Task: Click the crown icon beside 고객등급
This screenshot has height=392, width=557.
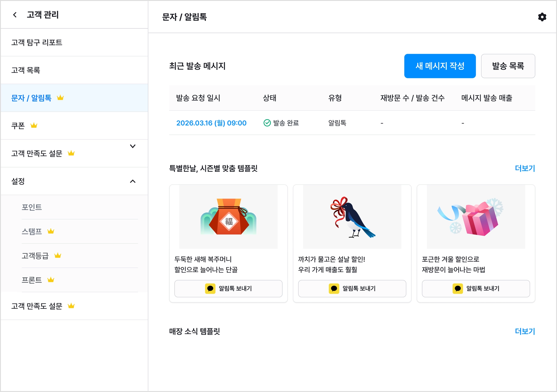Action: (x=58, y=256)
